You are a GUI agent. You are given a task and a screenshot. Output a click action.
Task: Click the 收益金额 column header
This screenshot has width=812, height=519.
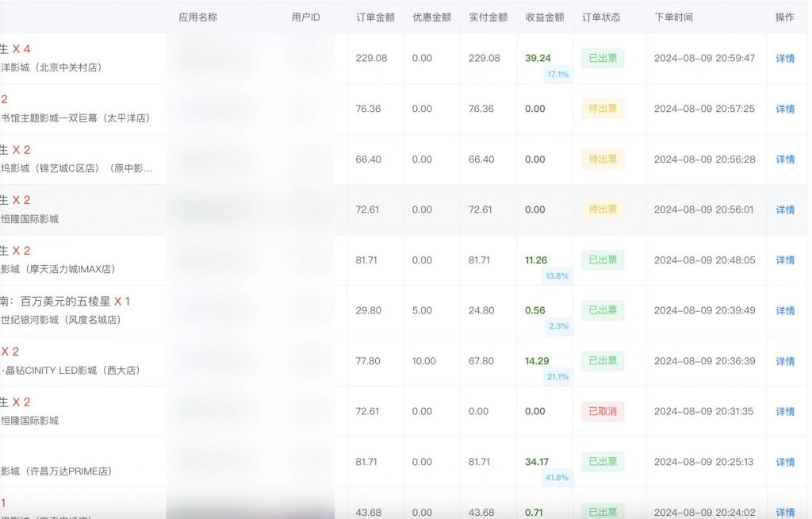coord(545,17)
